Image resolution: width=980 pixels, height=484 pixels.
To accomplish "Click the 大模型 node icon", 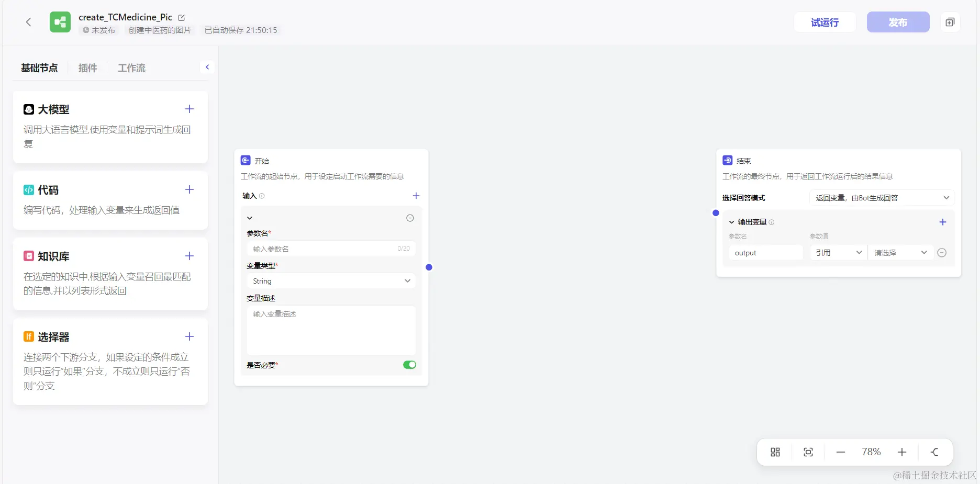I will pyautogui.click(x=29, y=109).
